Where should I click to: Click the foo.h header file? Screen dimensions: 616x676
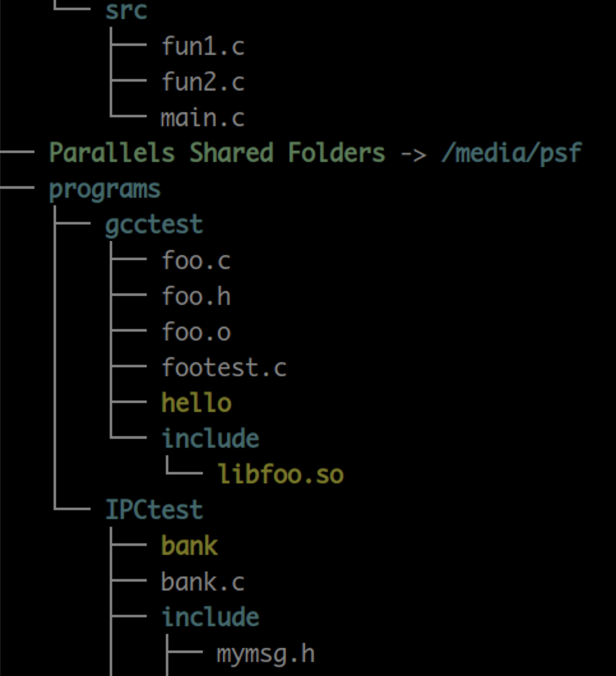pyautogui.click(x=196, y=297)
